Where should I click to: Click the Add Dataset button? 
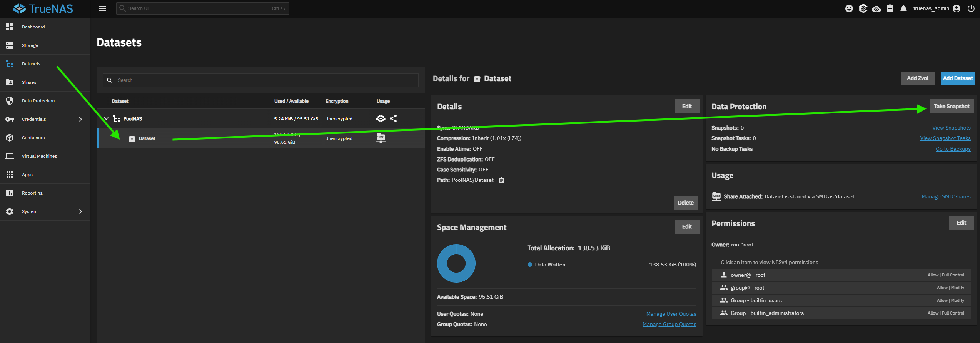[x=957, y=78]
